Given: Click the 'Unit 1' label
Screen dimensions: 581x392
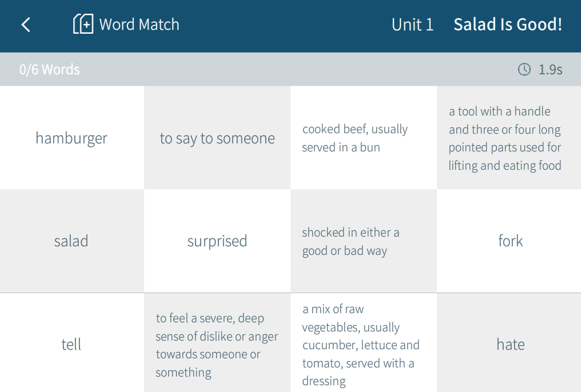Looking at the screenshot, I should (412, 25).
